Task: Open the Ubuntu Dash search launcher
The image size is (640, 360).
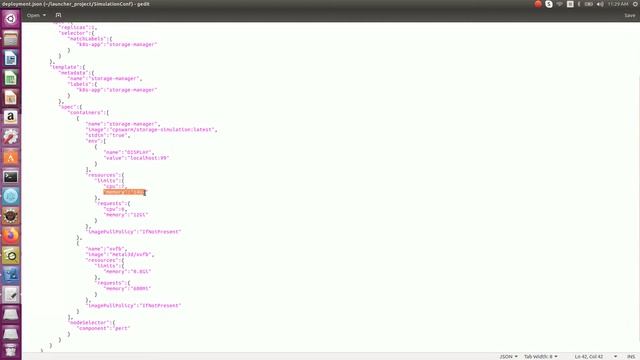Action: click(11, 19)
